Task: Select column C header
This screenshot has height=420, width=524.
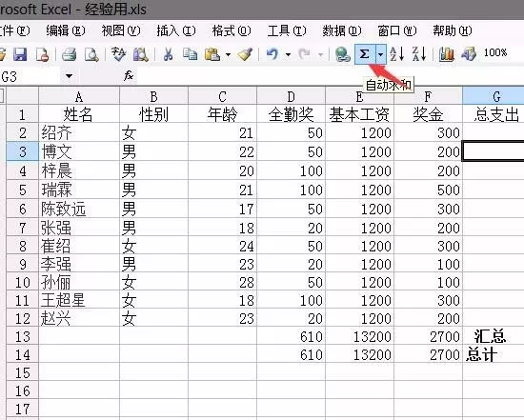Action: (x=222, y=96)
